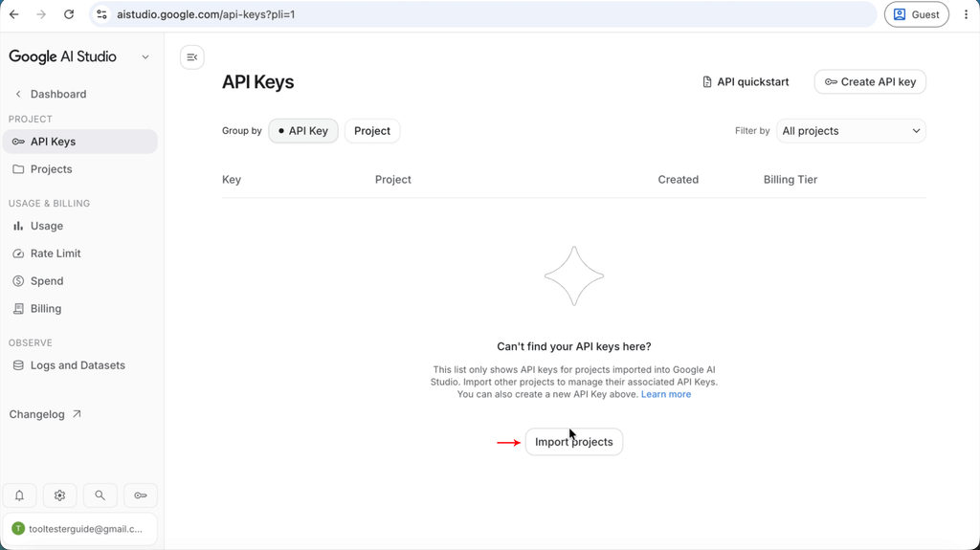View site information icon in address bar
The width and height of the screenshot is (980, 550).
point(101,14)
